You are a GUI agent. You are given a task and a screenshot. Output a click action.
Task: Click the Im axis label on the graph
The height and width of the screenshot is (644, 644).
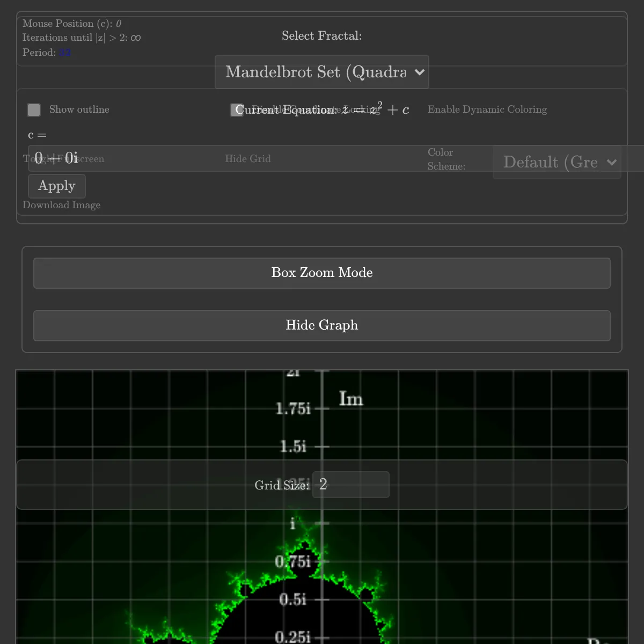pos(351,399)
